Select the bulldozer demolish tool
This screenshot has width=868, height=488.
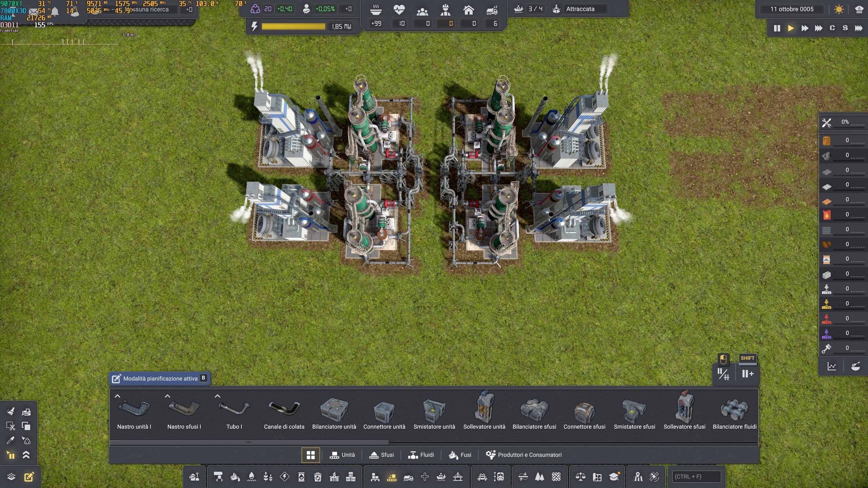[26, 411]
